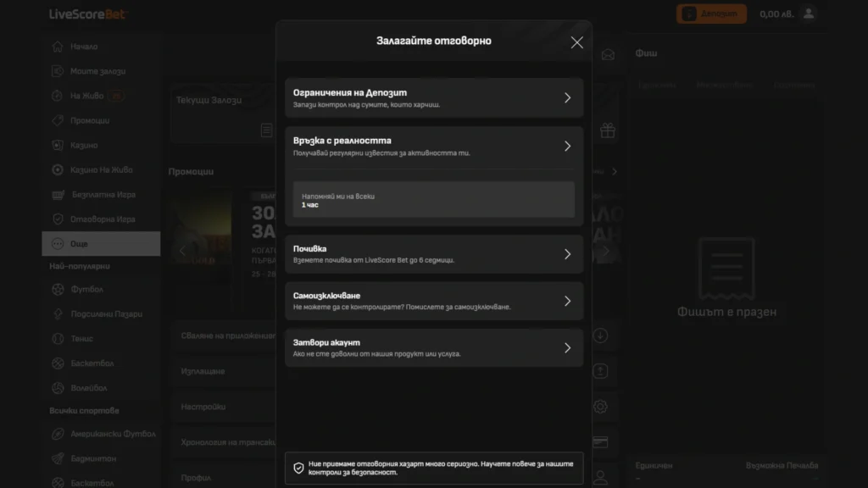Image resolution: width=868 pixels, height=488 pixels.
Task: Expand the Самоизключване section
Action: 567,301
